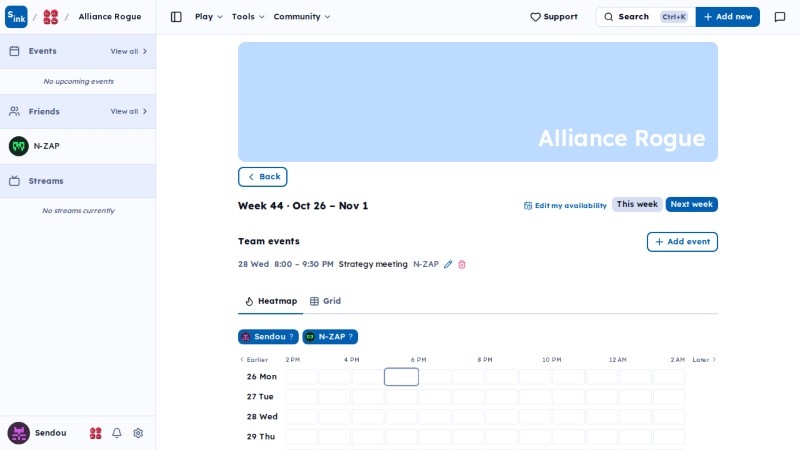Switch to the Heatmap tab

270,301
